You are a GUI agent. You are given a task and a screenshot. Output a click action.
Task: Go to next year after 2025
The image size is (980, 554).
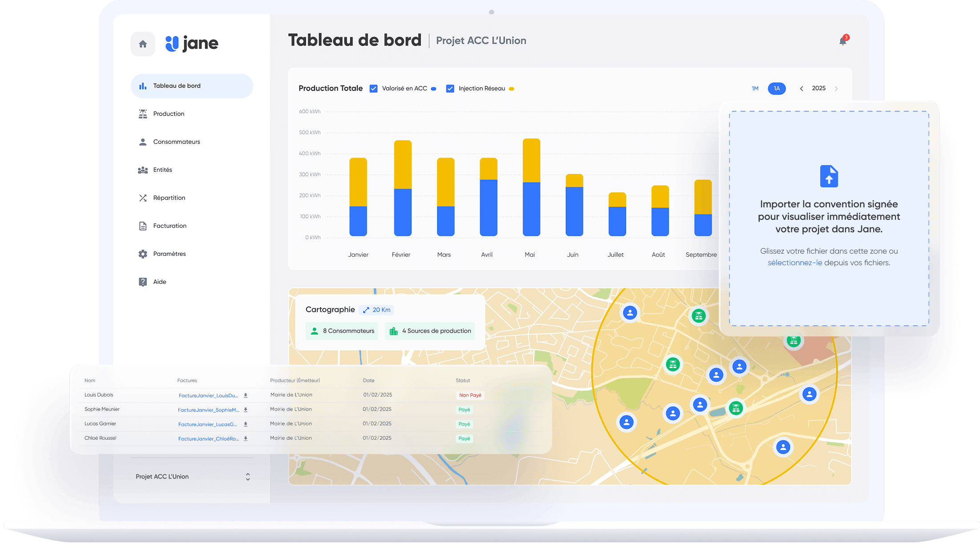pos(836,89)
